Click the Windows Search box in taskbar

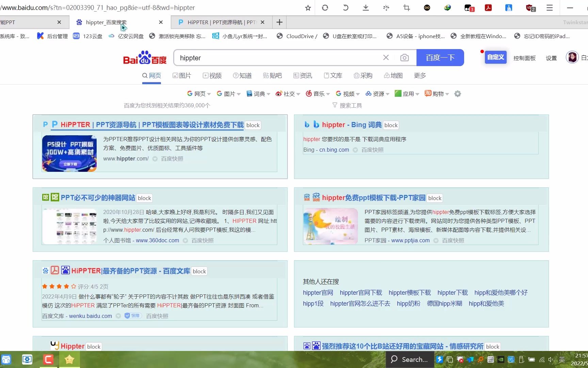[x=410, y=359]
